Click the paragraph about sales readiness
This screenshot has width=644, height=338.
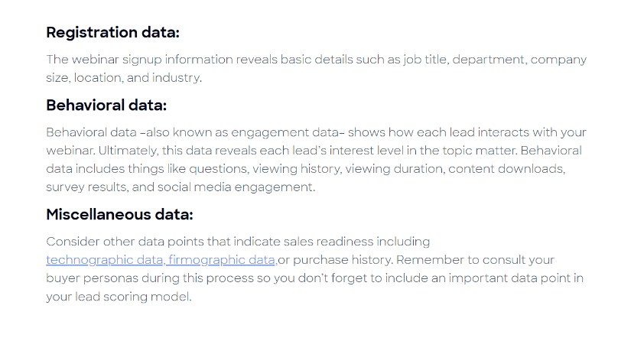click(x=314, y=269)
